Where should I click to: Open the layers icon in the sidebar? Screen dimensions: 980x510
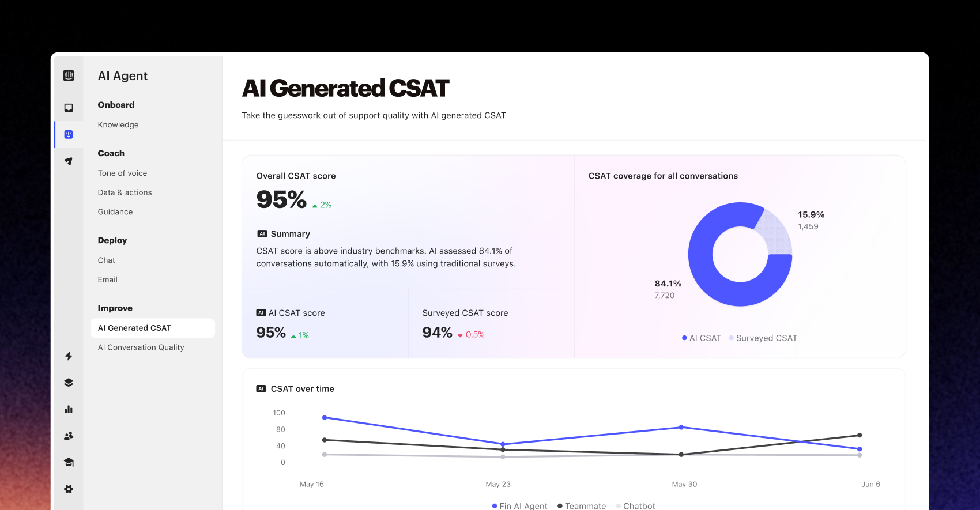[69, 382]
